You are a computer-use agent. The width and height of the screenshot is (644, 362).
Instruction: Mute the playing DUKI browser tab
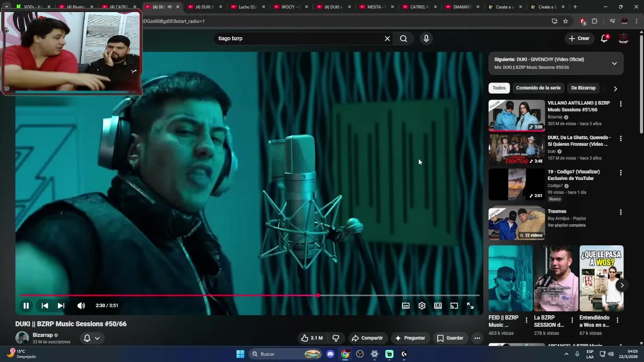tap(170, 7)
